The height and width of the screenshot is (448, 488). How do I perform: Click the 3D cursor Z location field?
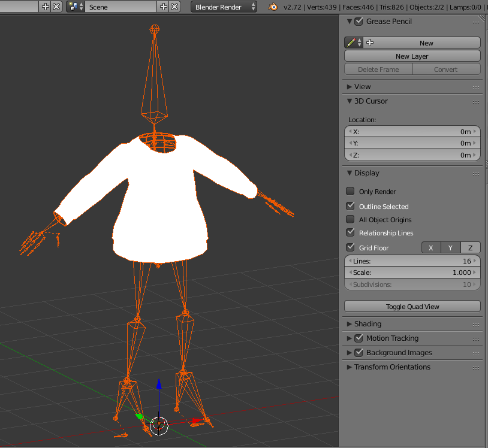[x=412, y=155]
